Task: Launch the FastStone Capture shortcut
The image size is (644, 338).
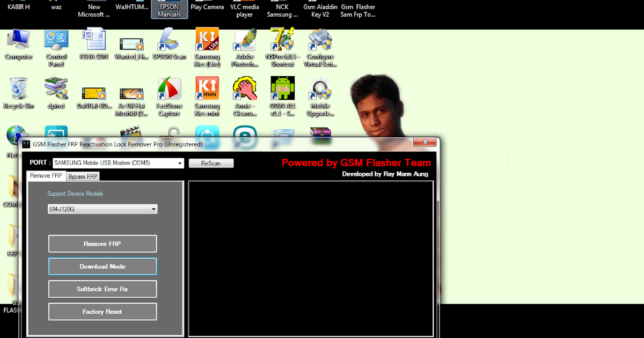Action: click(x=170, y=97)
